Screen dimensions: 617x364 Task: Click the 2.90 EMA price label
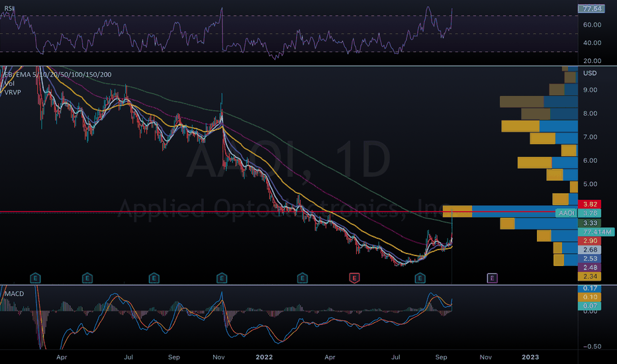(589, 240)
